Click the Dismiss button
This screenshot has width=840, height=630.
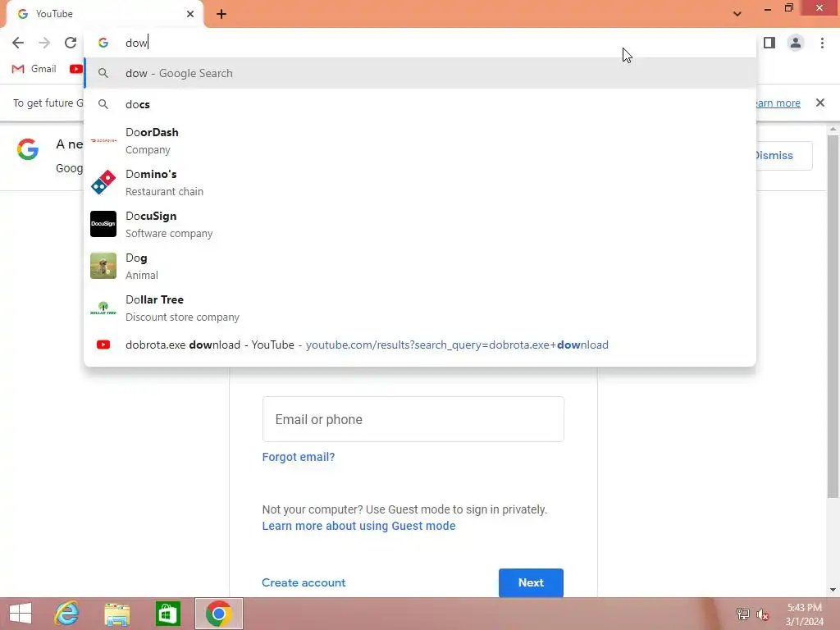point(783,156)
